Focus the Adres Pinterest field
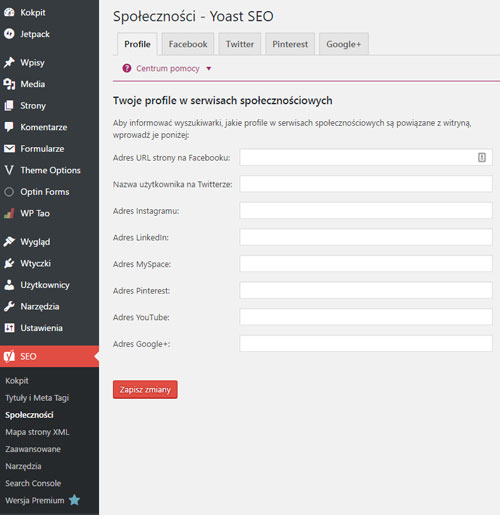 pos(366,290)
